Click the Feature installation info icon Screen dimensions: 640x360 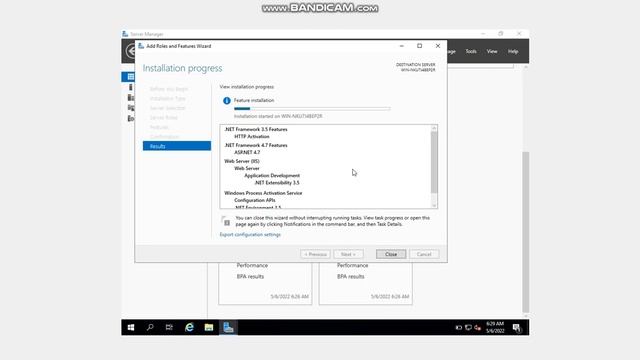coord(227,100)
